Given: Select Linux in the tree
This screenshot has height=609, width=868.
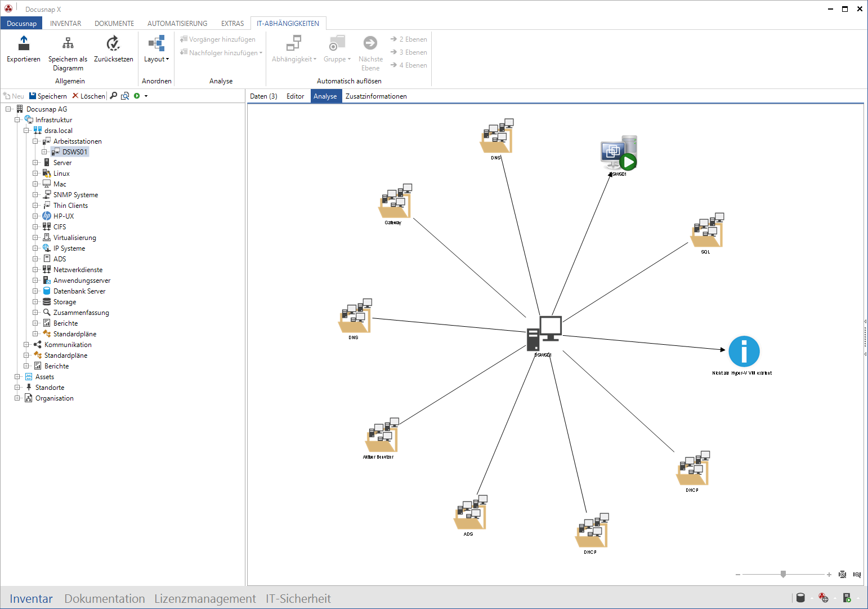Looking at the screenshot, I should 61,174.
